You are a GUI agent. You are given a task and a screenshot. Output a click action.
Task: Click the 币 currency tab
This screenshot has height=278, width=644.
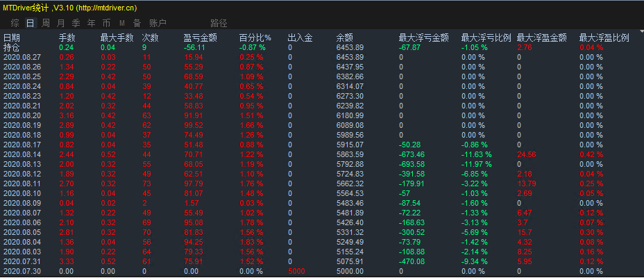click(x=106, y=23)
